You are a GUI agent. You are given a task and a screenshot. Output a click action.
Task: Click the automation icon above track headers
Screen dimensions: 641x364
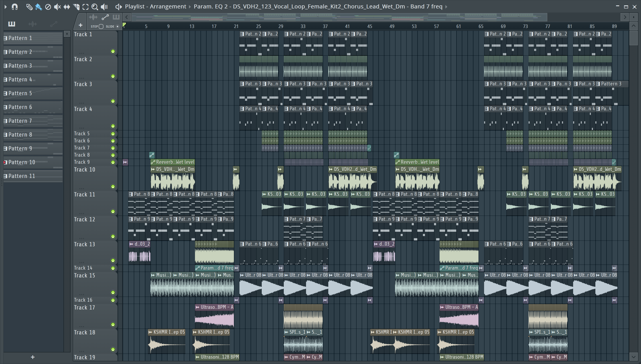point(105,17)
